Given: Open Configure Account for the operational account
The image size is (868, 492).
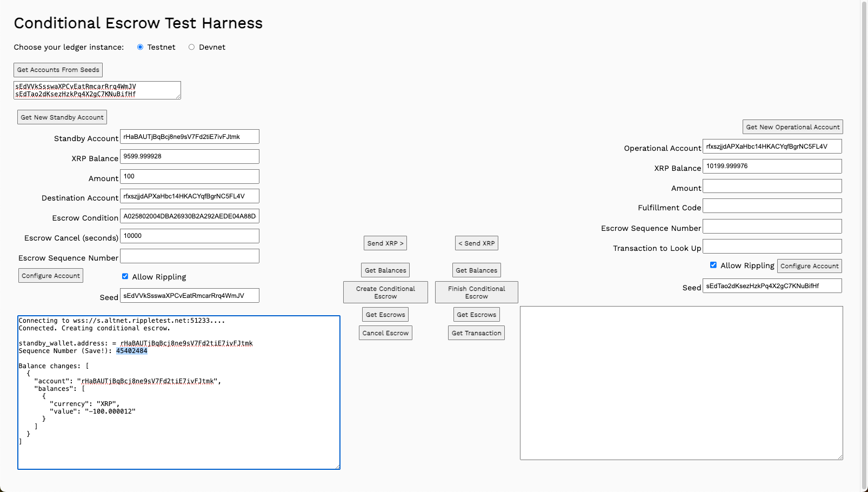Looking at the screenshot, I should pos(809,265).
